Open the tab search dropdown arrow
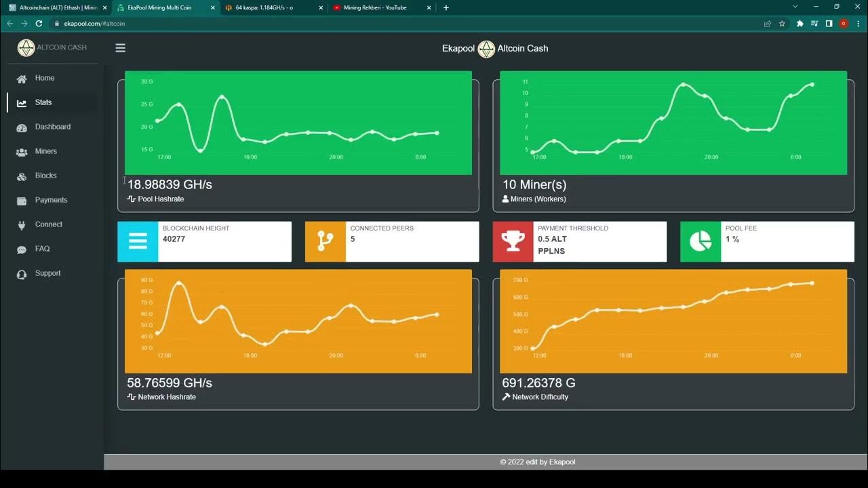Image resolution: width=868 pixels, height=488 pixels. (x=795, y=7)
